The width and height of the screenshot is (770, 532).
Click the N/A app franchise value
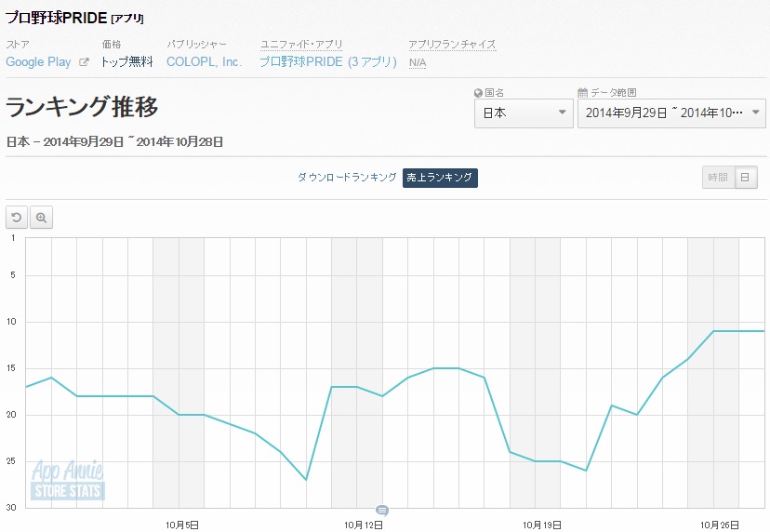coord(418,63)
